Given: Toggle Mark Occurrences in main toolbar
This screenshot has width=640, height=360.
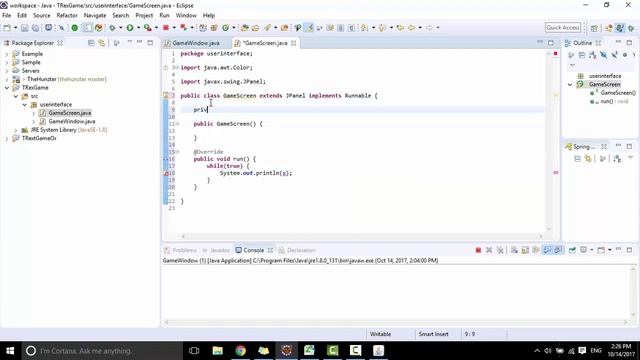Looking at the screenshot, I should pyautogui.click(x=310, y=28).
